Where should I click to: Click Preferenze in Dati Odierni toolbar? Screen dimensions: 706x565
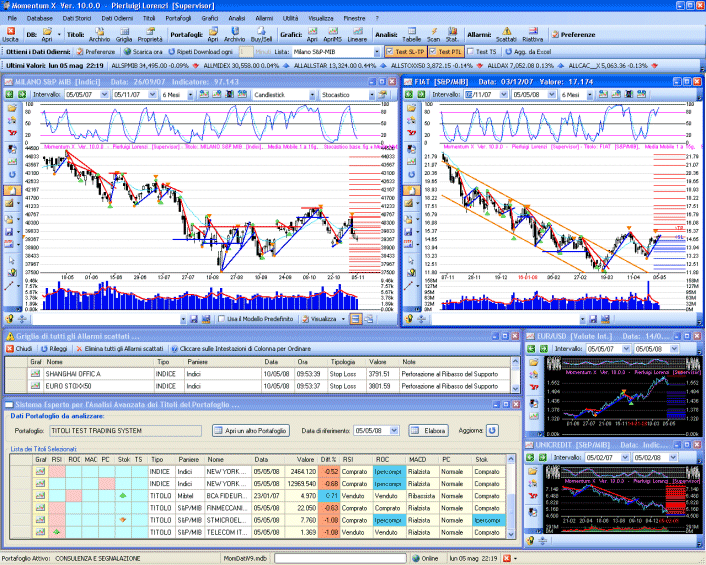pyautogui.click(x=95, y=52)
